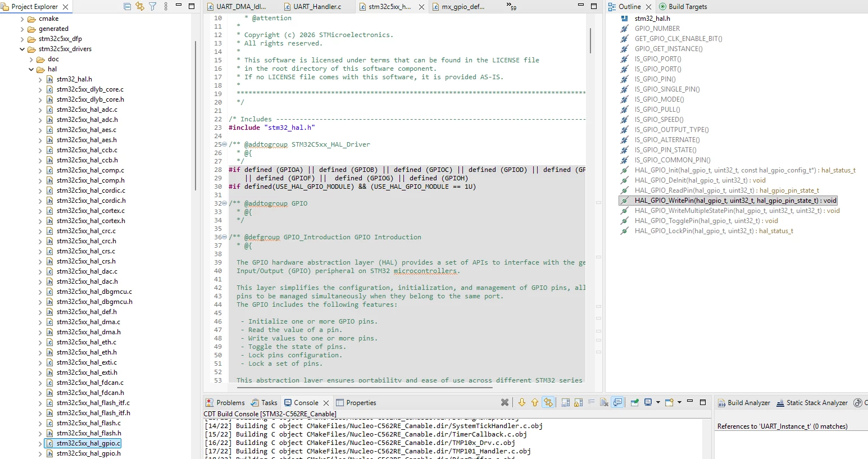Toggle Pin Console button
Screen dimensions: 868x459
(634, 402)
